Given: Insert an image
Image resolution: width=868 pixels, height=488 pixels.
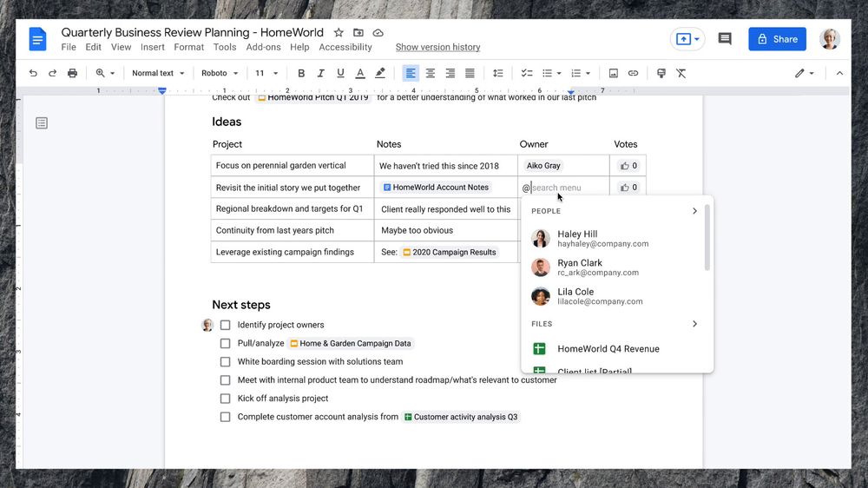Looking at the screenshot, I should click(x=614, y=73).
